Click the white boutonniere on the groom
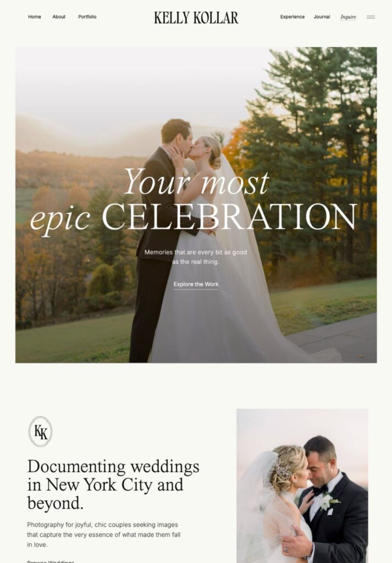Viewport: 392px width, 563px height. click(327, 502)
